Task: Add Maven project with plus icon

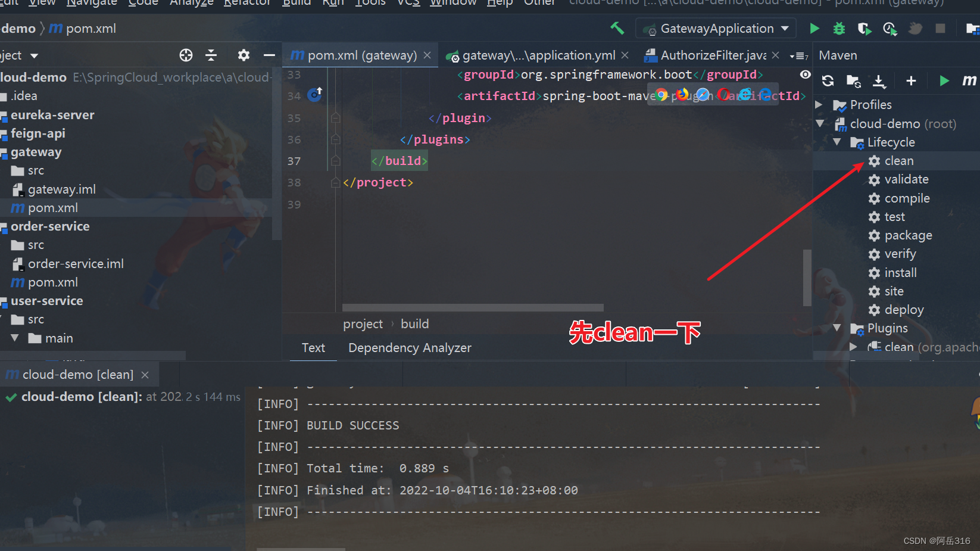Action: click(911, 81)
